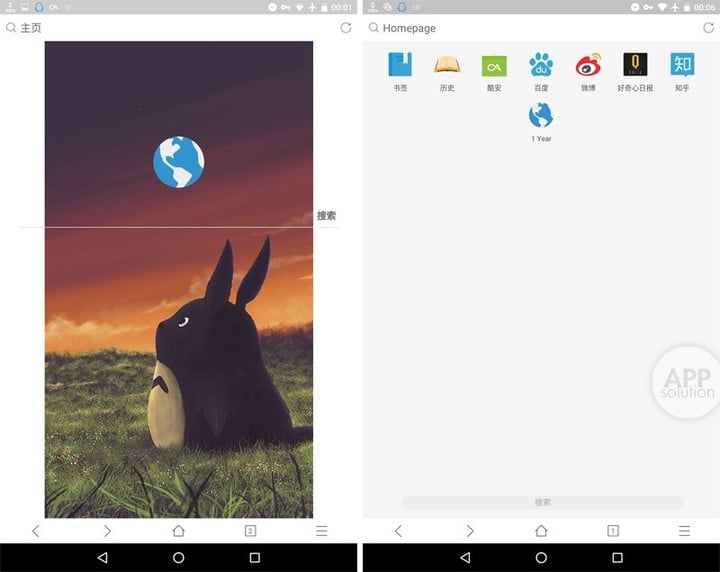Tap Android home button on left phone
The height and width of the screenshot is (572, 720).
(179, 557)
